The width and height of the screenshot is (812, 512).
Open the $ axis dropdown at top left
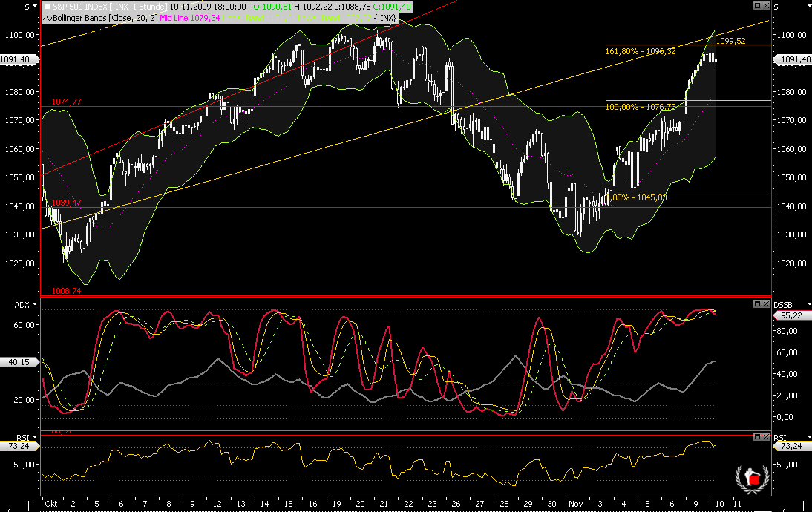[x=35, y=6]
